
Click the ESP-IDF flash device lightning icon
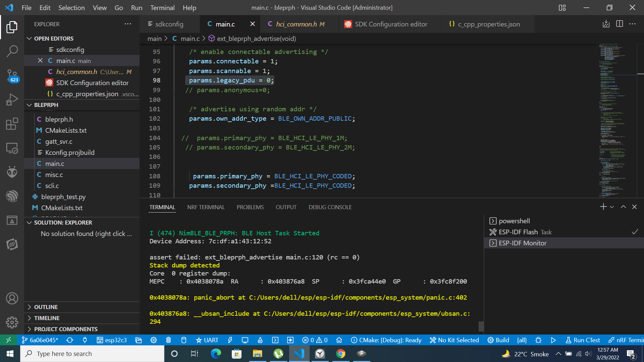pyautogui.click(x=230, y=340)
